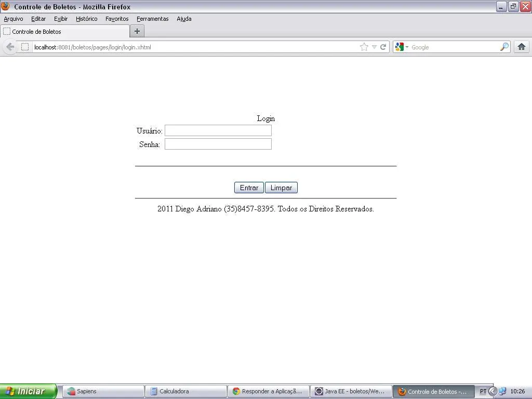Open the Ferramentas menu
This screenshot has height=399, width=532.
152,19
